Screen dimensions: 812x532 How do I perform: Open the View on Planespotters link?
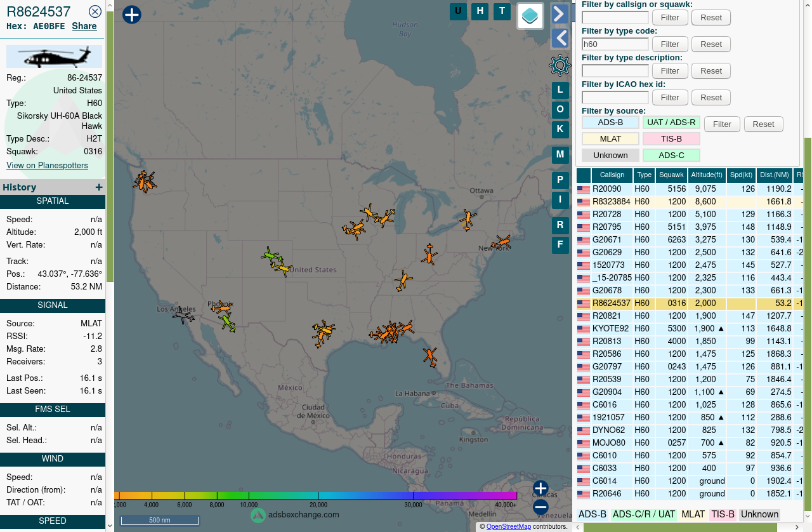point(47,166)
